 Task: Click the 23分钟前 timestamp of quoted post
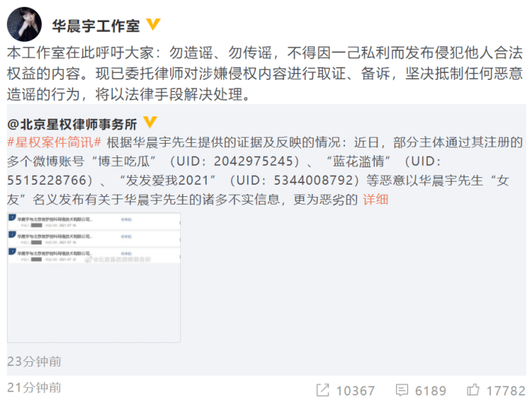[34, 362]
